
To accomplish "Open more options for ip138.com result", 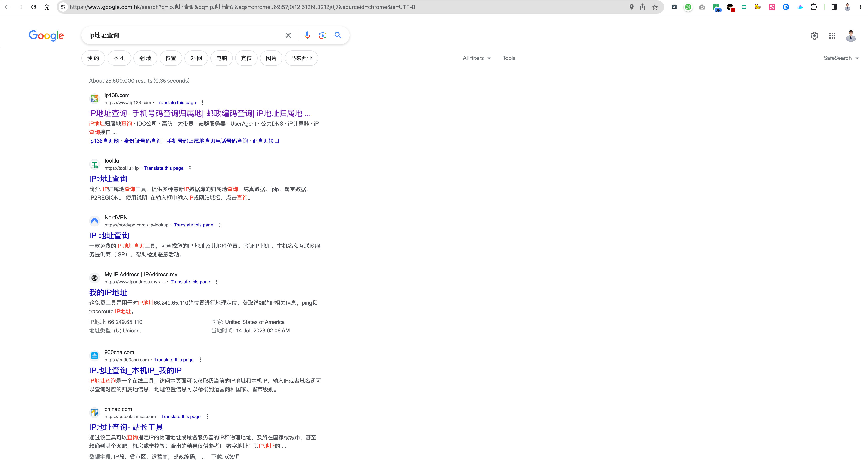I will pyautogui.click(x=202, y=103).
